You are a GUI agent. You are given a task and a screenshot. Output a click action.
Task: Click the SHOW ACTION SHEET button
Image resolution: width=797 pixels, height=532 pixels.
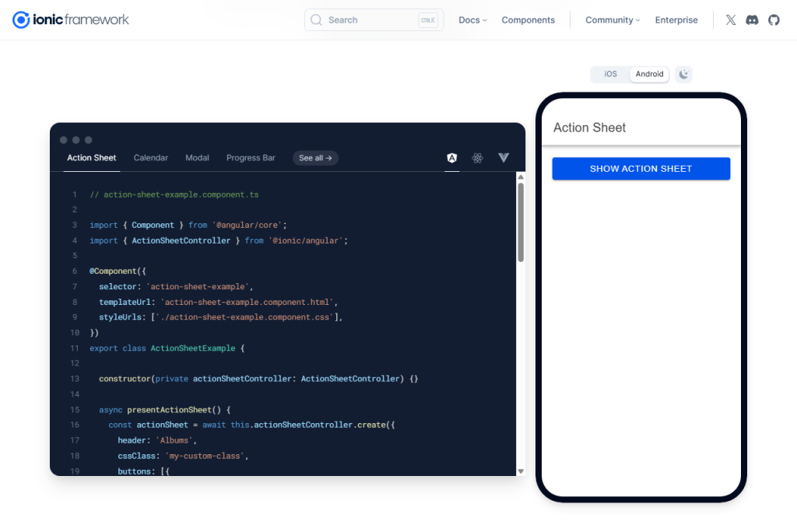(641, 169)
